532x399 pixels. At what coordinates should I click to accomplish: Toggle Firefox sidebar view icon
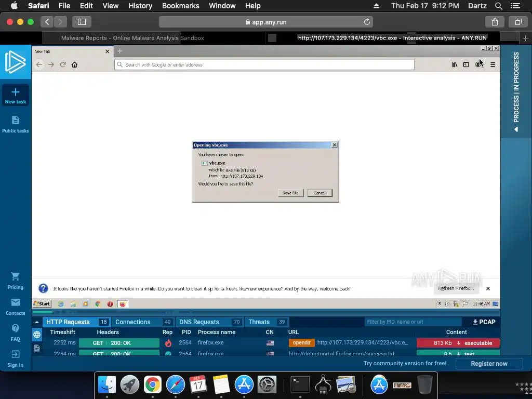click(x=466, y=64)
